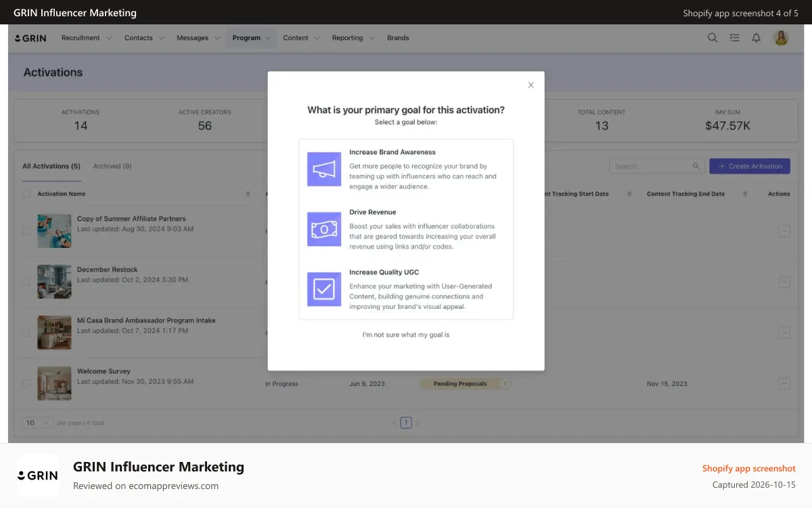Image resolution: width=812 pixels, height=508 pixels.
Task: Open Mi Casa Brand Ambassador Program Intake
Action: [146, 320]
